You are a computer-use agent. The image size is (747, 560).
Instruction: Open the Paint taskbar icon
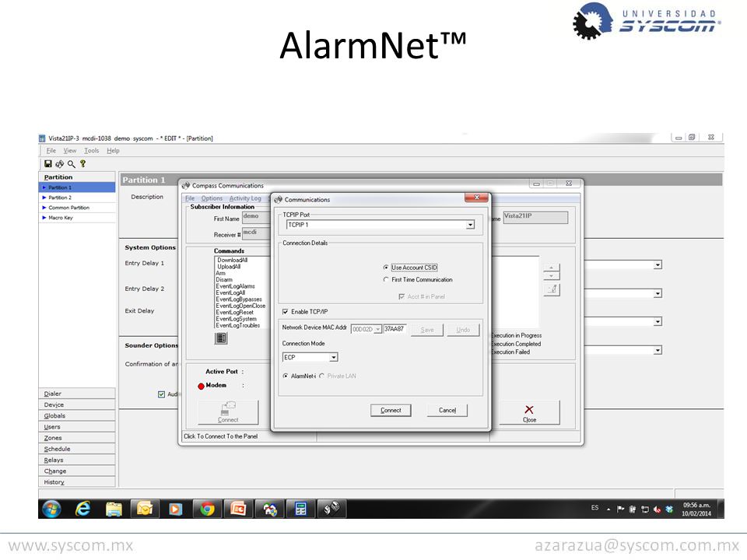pyautogui.click(x=269, y=509)
